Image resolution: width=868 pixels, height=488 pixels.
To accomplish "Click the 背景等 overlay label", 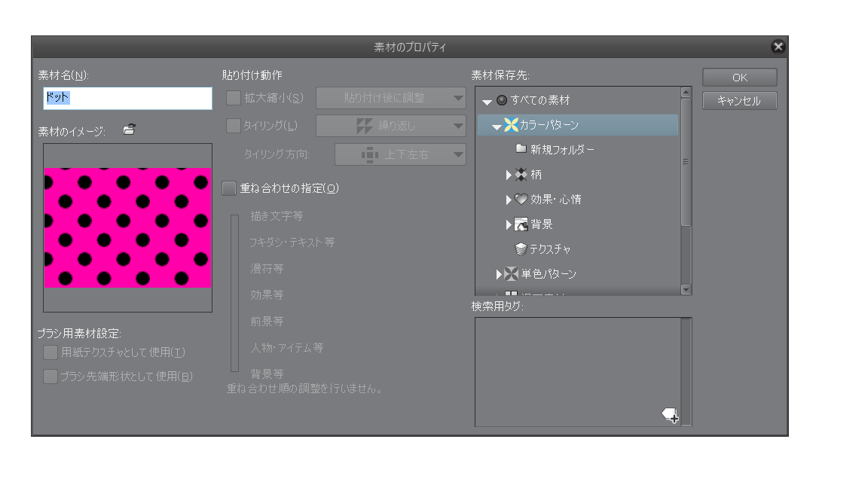I will 267,374.
